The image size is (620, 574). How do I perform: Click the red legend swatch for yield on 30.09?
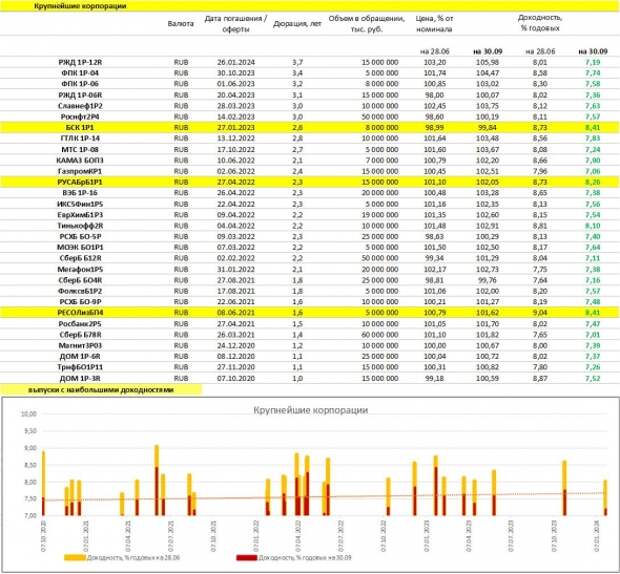(x=247, y=557)
